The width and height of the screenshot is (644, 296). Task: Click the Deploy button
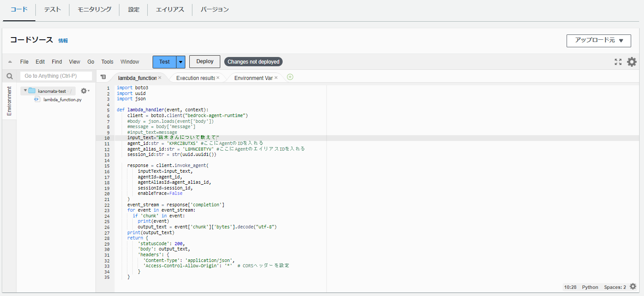pos(205,62)
